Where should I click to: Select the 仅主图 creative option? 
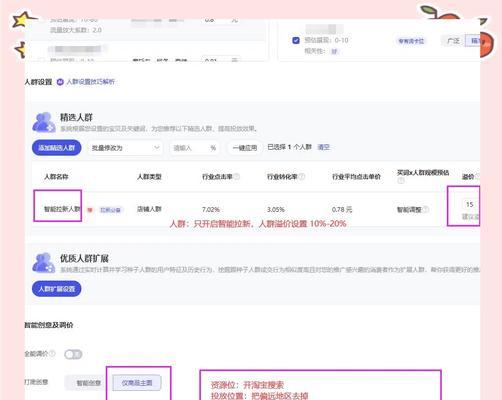tap(137, 383)
